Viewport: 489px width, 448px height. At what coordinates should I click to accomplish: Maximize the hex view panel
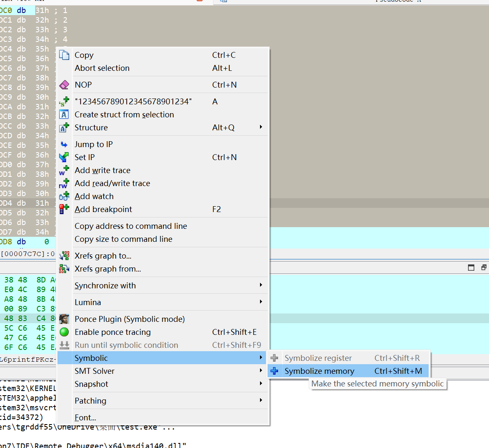[x=471, y=268]
